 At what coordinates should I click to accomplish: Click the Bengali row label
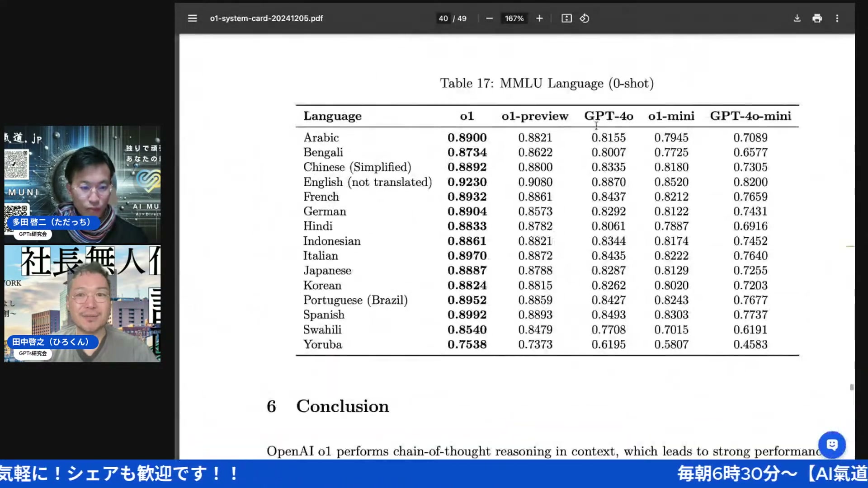click(323, 152)
